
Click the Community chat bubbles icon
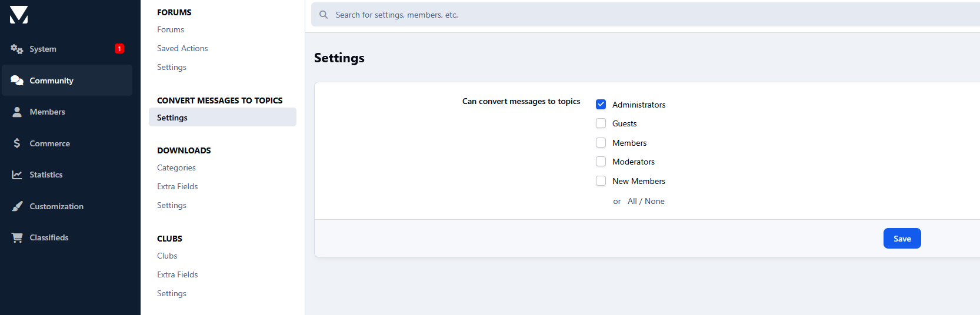click(17, 81)
